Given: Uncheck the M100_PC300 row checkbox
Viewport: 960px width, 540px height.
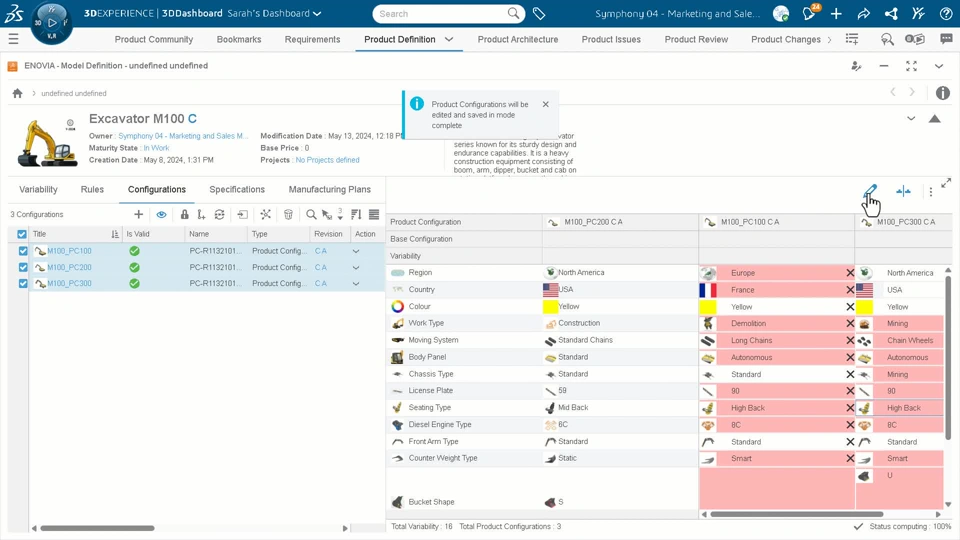Looking at the screenshot, I should 23,283.
